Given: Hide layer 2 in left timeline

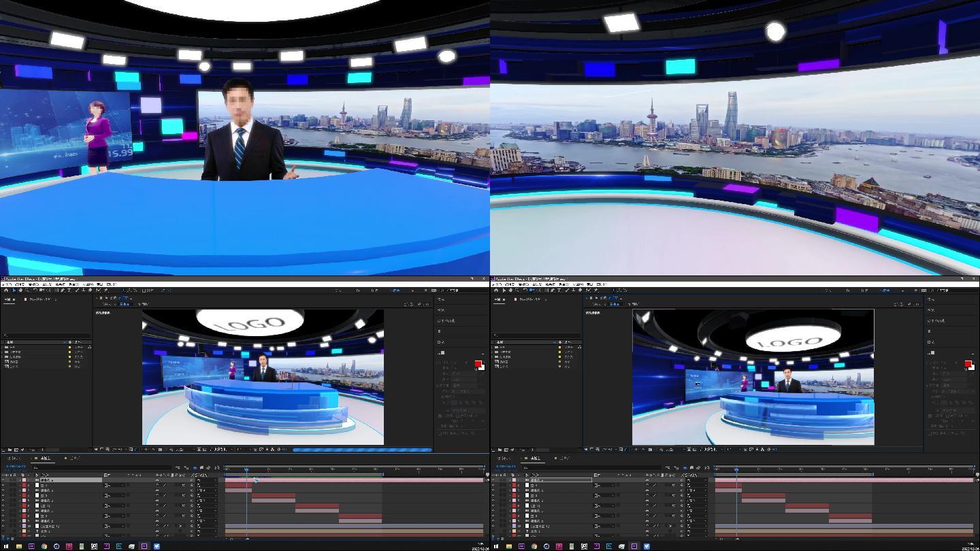Looking at the screenshot, I should point(3,485).
